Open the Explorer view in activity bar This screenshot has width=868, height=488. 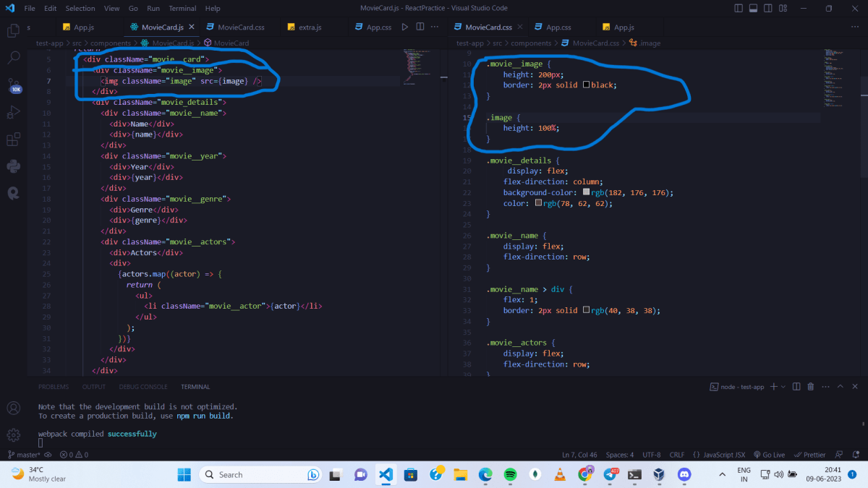(13, 31)
